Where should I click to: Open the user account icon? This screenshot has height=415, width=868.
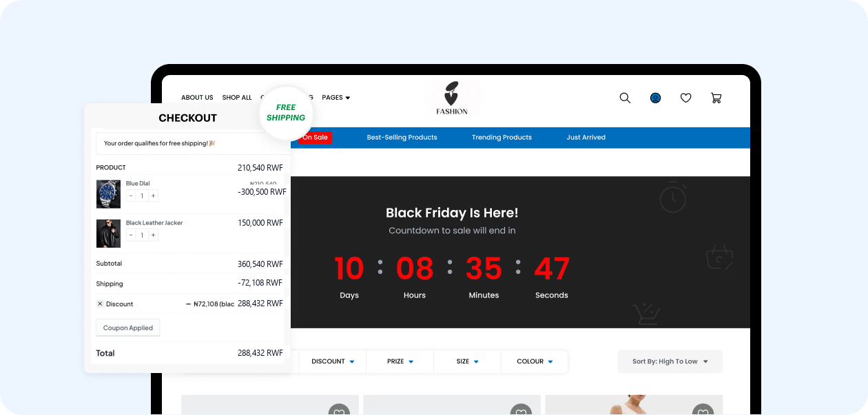click(655, 98)
